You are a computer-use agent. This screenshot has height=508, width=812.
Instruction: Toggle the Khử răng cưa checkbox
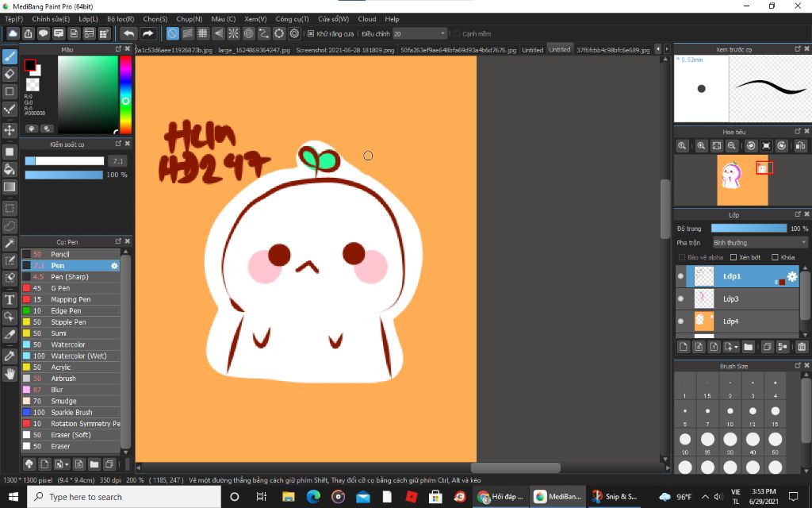tap(311, 33)
